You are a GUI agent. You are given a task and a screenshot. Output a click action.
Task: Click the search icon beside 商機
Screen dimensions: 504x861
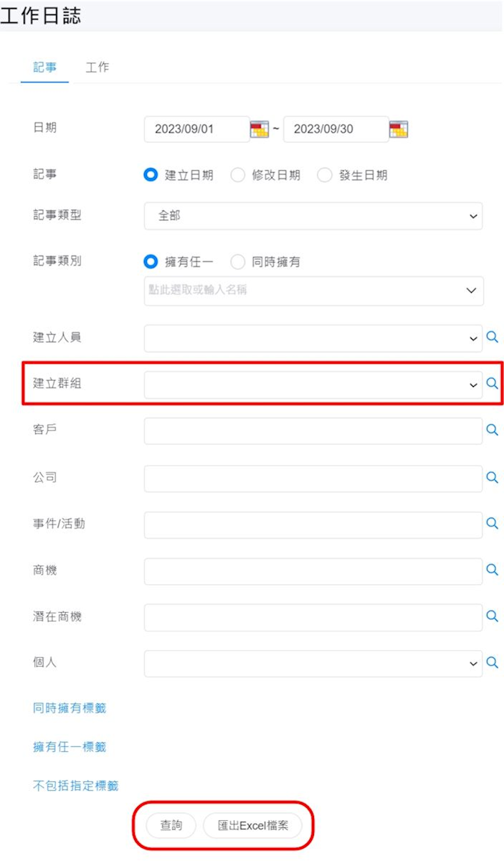(x=493, y=570)
